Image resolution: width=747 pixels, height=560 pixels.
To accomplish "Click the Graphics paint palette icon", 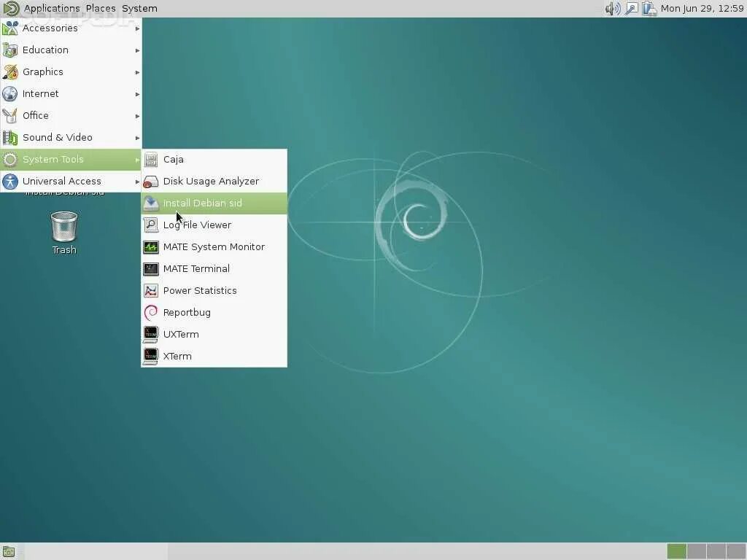I will click(10, 72).
